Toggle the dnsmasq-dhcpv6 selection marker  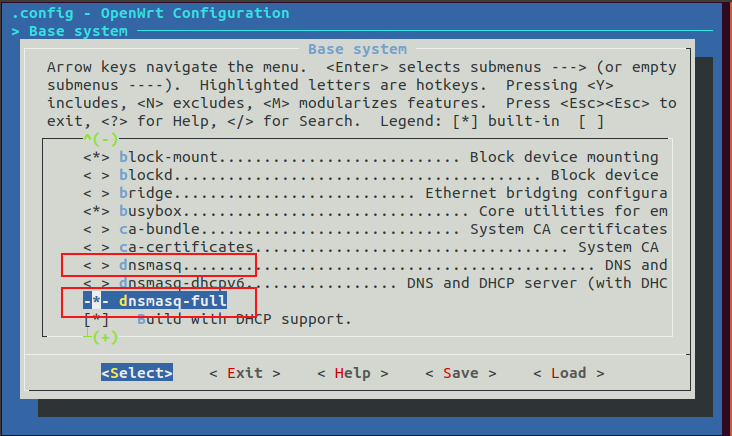click(x=96, y=283)
